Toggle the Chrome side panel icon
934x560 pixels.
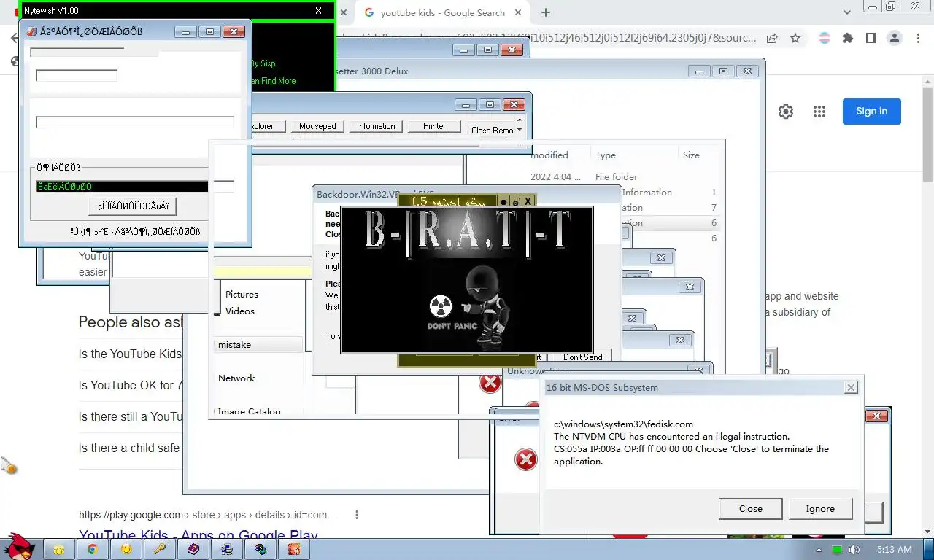[871, 38]
